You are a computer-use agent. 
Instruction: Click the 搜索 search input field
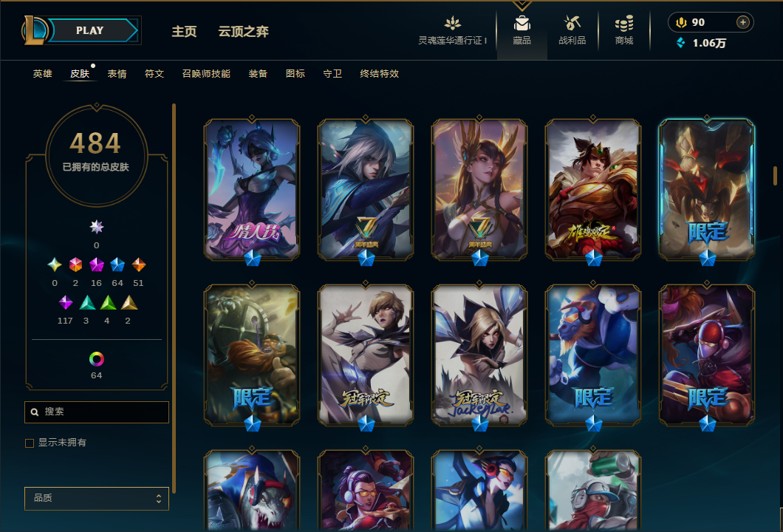pyautogui.click(x=96, y=412)
